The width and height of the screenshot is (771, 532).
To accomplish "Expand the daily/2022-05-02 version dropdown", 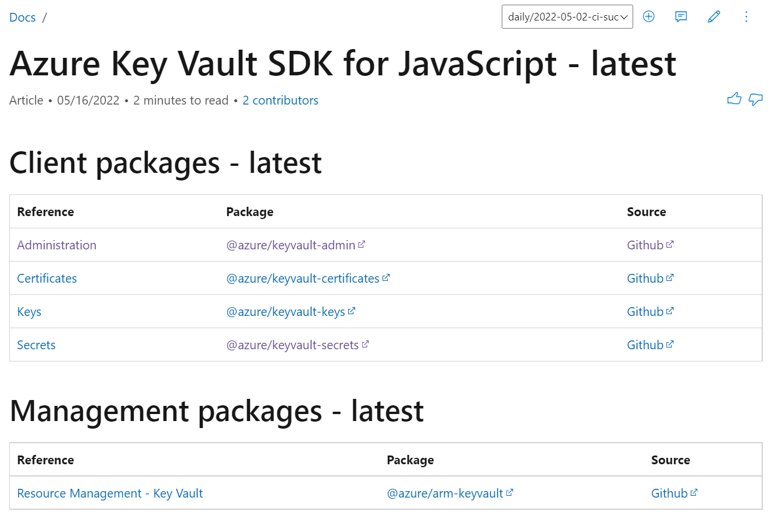I will pos(567,17).
